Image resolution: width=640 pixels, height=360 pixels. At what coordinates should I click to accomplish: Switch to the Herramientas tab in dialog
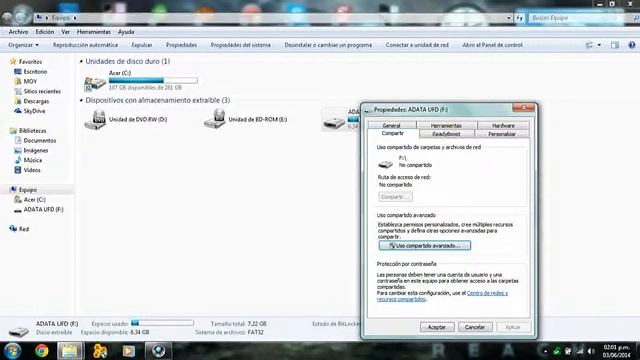coord(446,125)
